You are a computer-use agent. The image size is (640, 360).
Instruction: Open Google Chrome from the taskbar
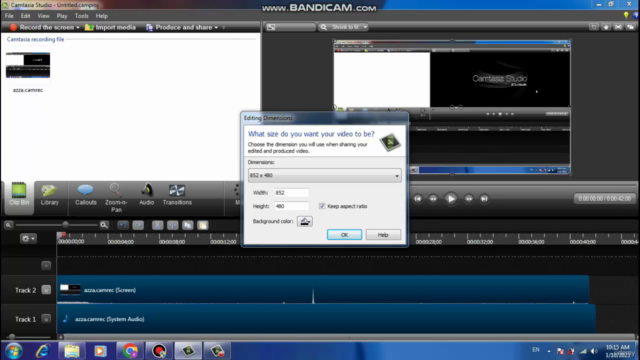[130, 351]
